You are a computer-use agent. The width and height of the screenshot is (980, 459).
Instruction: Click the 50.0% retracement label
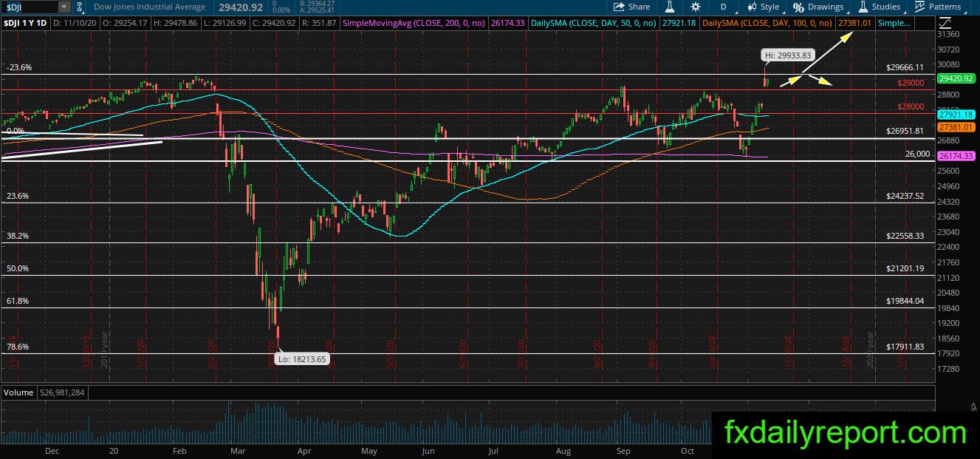[x=18, y=268]
